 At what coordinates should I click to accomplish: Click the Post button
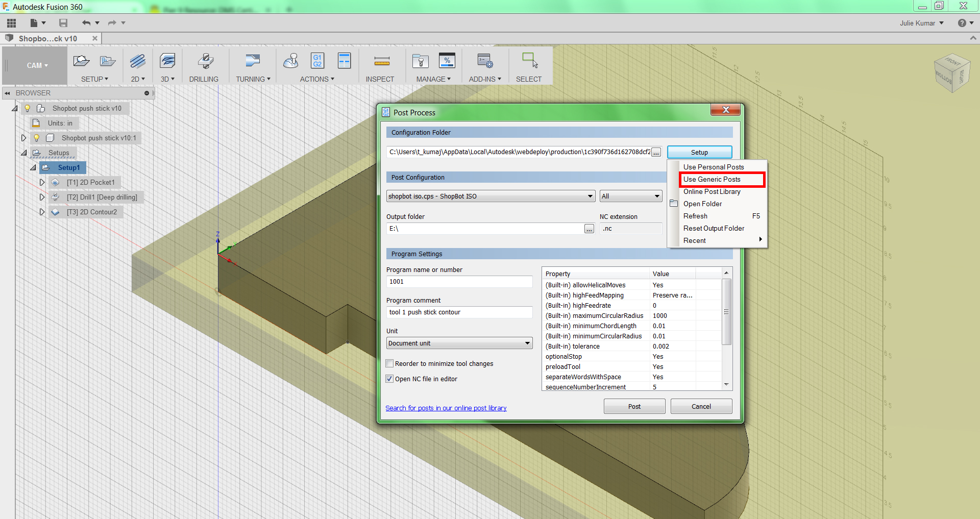[634, 407]
